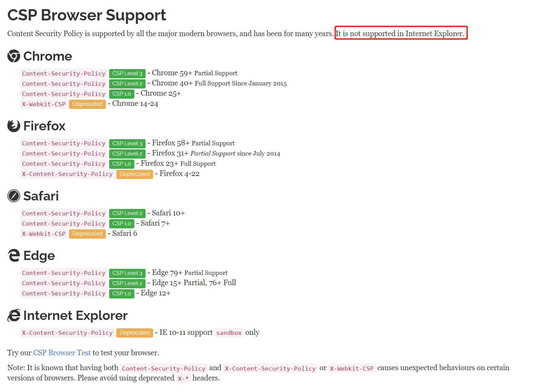Click the Content-Security-Policy code in Safari 10+ row

(64, 213)
